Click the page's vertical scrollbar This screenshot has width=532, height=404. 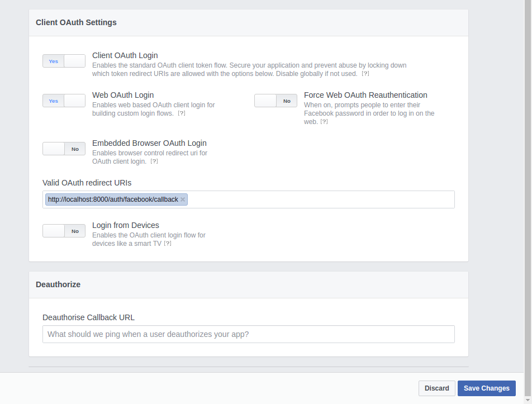528,168
